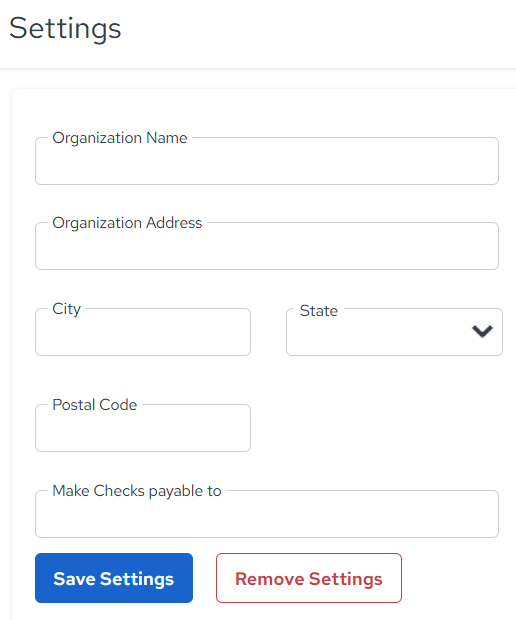Image resolution: width=516 pixels, height=620 pixels.
Task: Click the empty area right of Remove Settings
Action: pyautogui.click(x=455, y=578)
